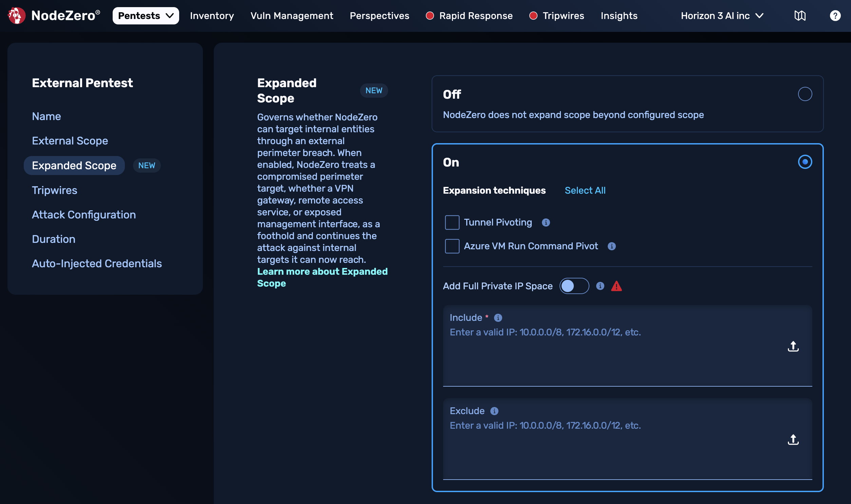Click the Tripwires red status dot
This screenshot has height=504, width=851.
coord(533,16)
